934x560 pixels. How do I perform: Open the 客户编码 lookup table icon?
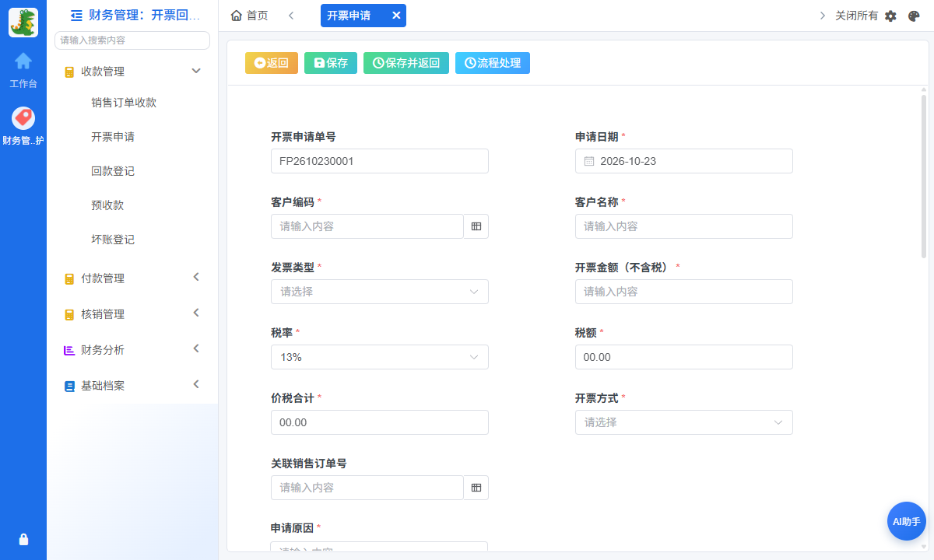point(476,226)
